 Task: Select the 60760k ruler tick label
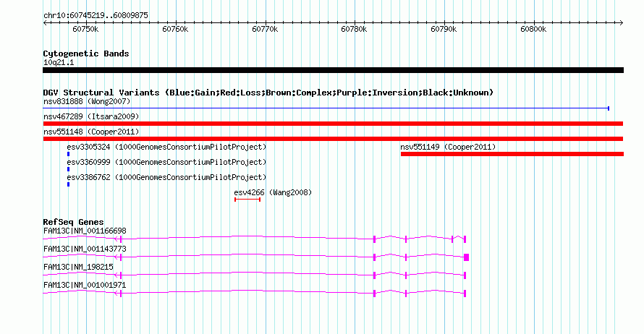click(x=175, y=29)
